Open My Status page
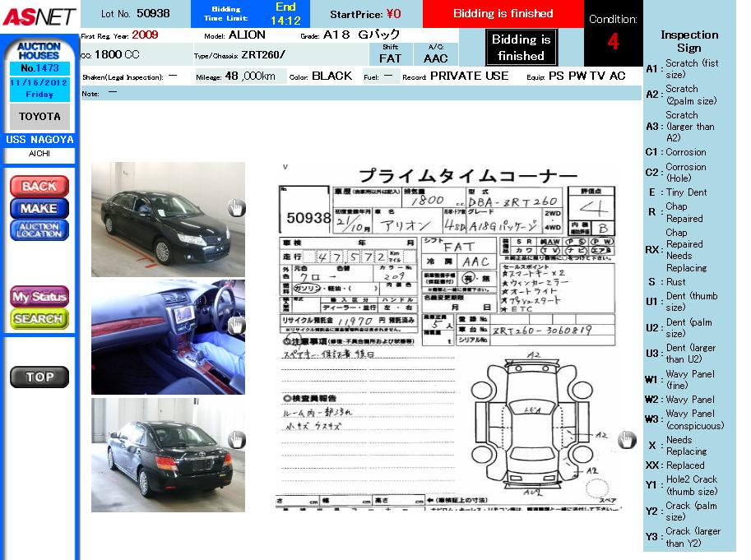This screenshot has width=751, height=560. tap(39, 297)
